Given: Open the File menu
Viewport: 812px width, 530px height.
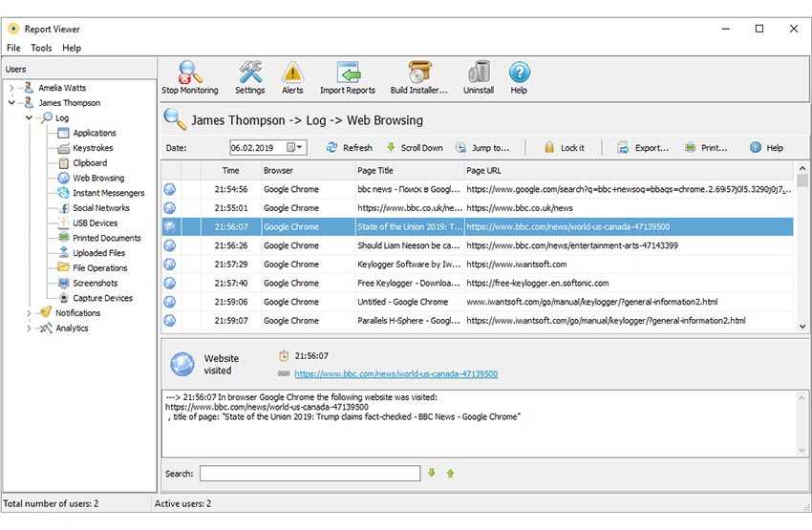Looking at the screenshot, I should [x=13, y=48].
